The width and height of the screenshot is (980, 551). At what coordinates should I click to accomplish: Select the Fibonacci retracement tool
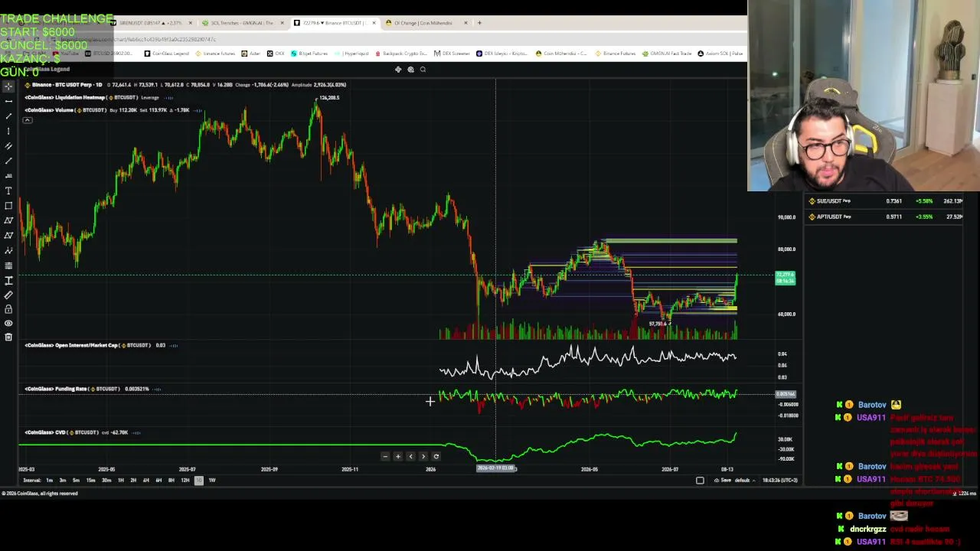point(8,266)
